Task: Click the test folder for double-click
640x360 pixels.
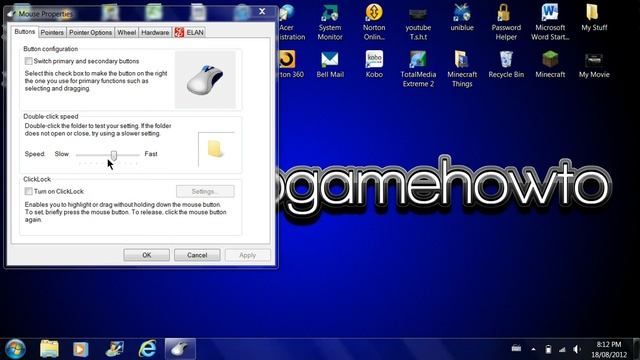Action: tap(215, 149)
